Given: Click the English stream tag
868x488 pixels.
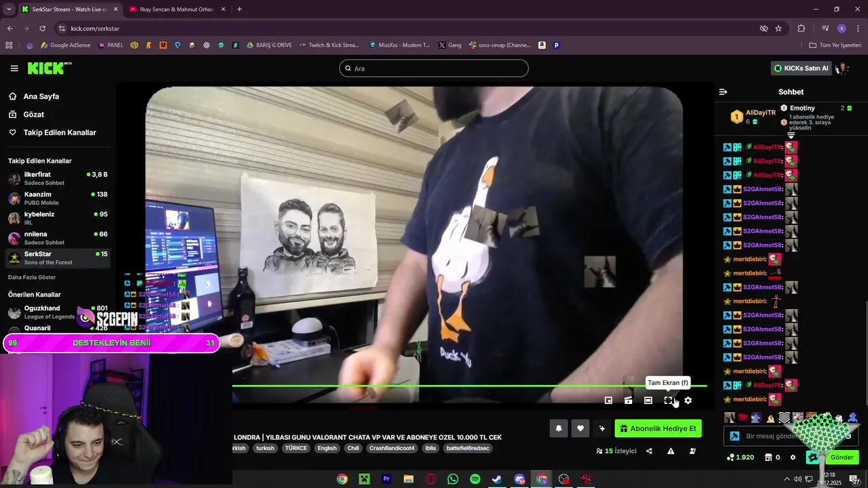Looking at the screenshot, I should point(327,448).
